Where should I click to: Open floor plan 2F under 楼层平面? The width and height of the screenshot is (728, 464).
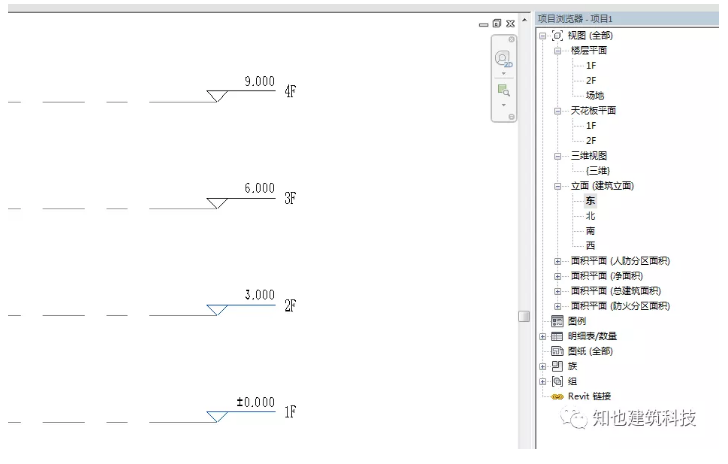point(591,80)
